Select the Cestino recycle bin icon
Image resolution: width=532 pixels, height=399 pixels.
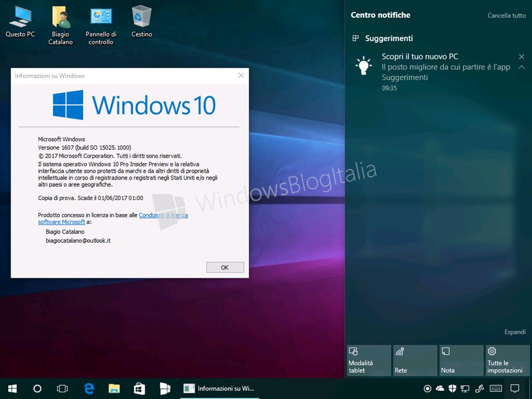coord(141,22)
